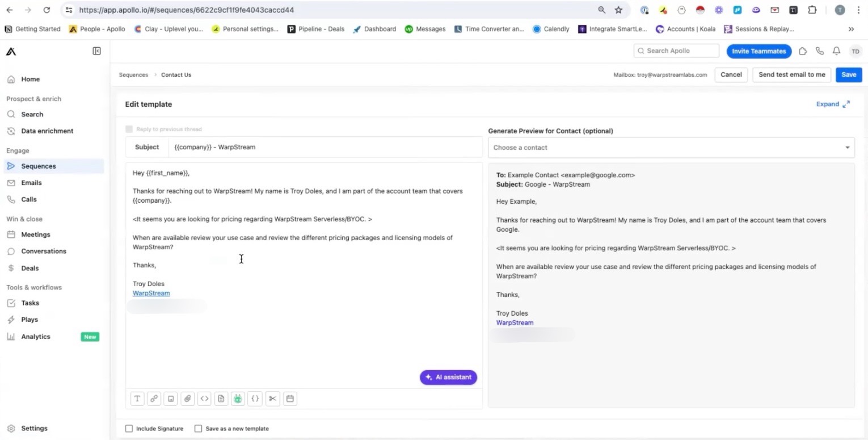
Task: Click the Contact Us breadcrumb text
Action: click(x=176, y=75)
